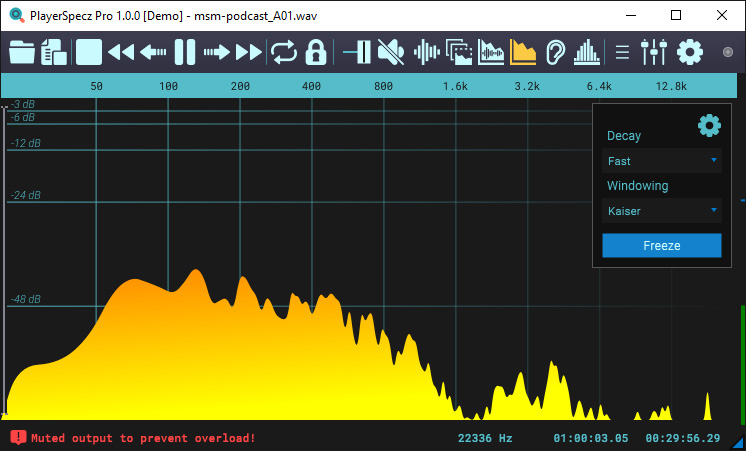Screen dimensions: 746x451
Task: Open the hamburger menu in toolbar
Action: [622, 51]
